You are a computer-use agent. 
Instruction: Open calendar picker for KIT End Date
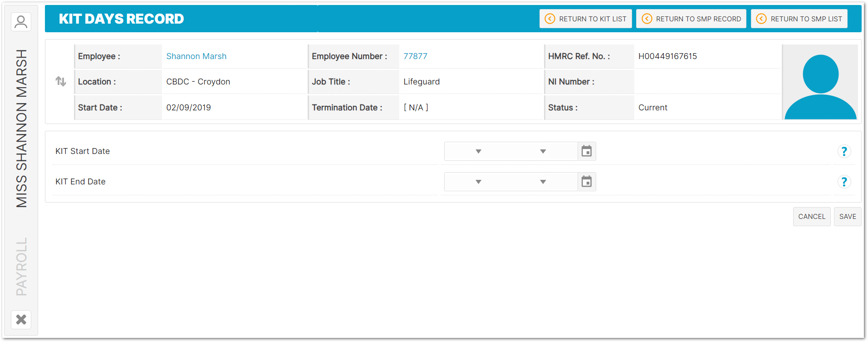point(586,182)
